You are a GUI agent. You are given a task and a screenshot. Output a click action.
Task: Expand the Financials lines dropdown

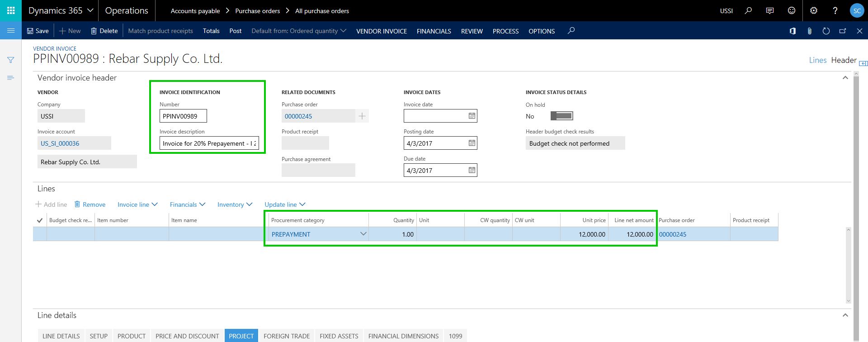(x=188, y=204)
